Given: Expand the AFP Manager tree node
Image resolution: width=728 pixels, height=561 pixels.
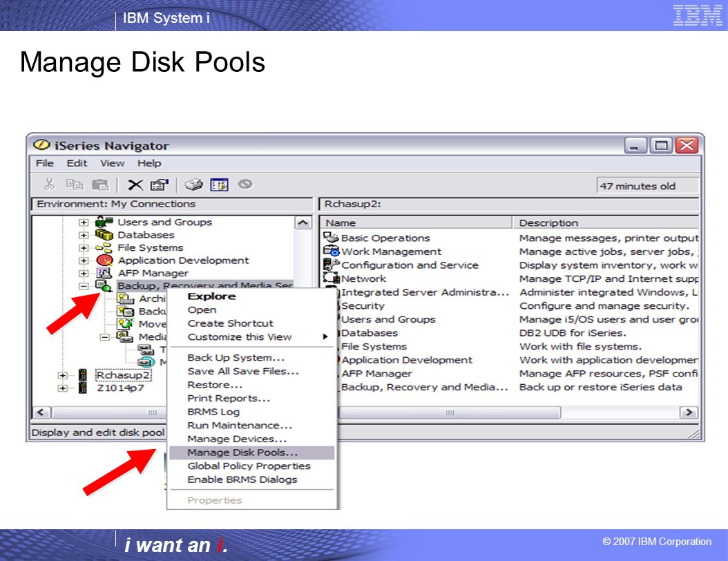Looking at the screenshot, I should (83, 274).
